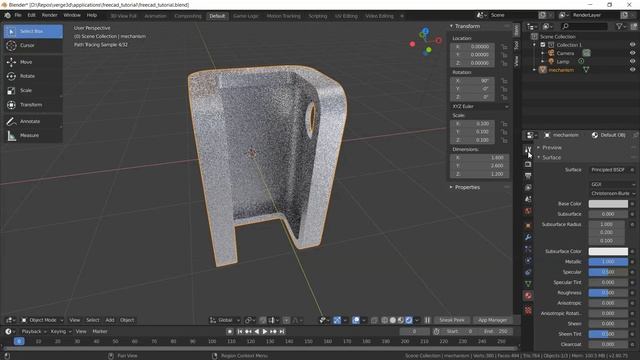The height and width of the screenshot is (360, 640).
Task: Lock the Rotation X field
Action: point(504,81)
